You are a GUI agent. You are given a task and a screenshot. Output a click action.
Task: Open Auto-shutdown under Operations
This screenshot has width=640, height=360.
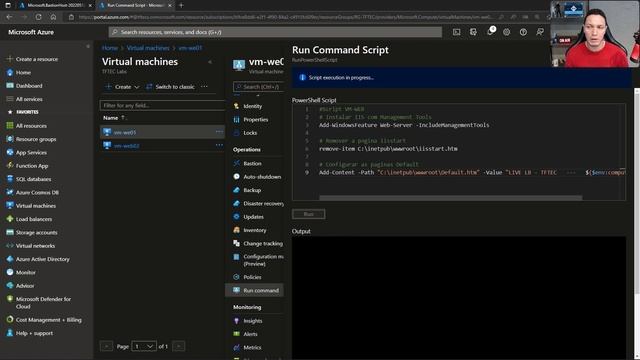tap(262, 177)
